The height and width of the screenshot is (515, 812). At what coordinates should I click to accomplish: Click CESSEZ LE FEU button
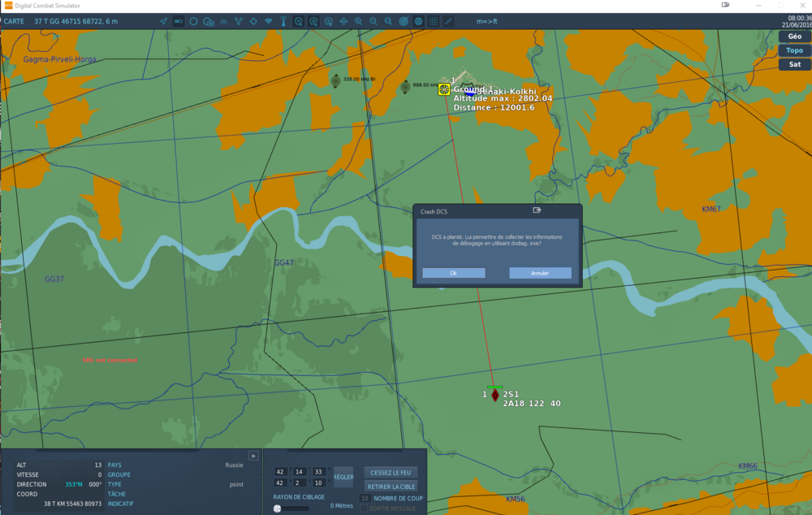pyautogui.click(x=391, y=473)
